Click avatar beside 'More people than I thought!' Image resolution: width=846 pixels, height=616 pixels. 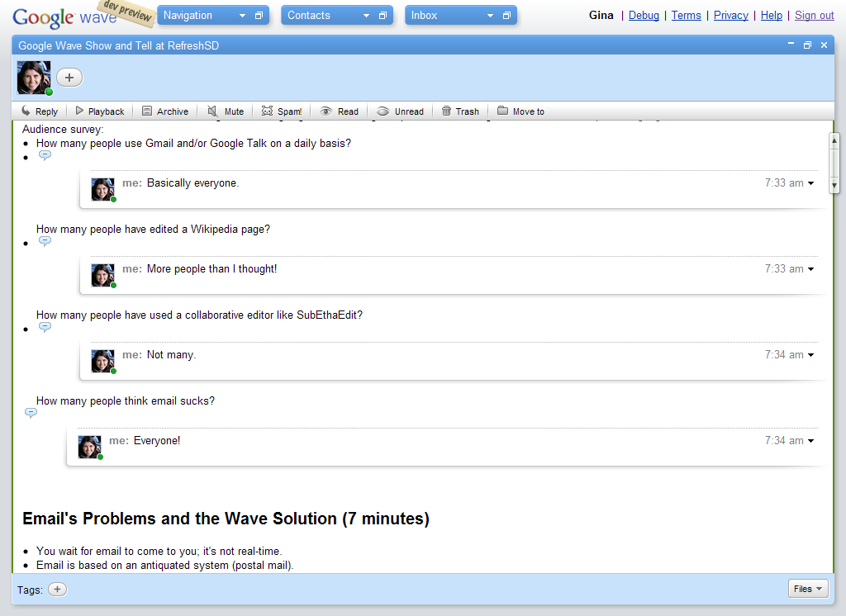click(103, 275)
